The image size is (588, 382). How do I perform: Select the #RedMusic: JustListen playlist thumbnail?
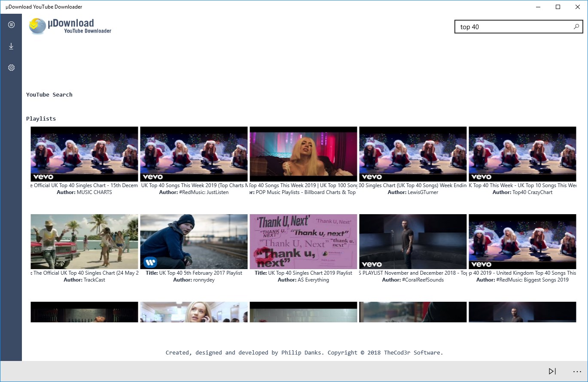tap(194, 154)
